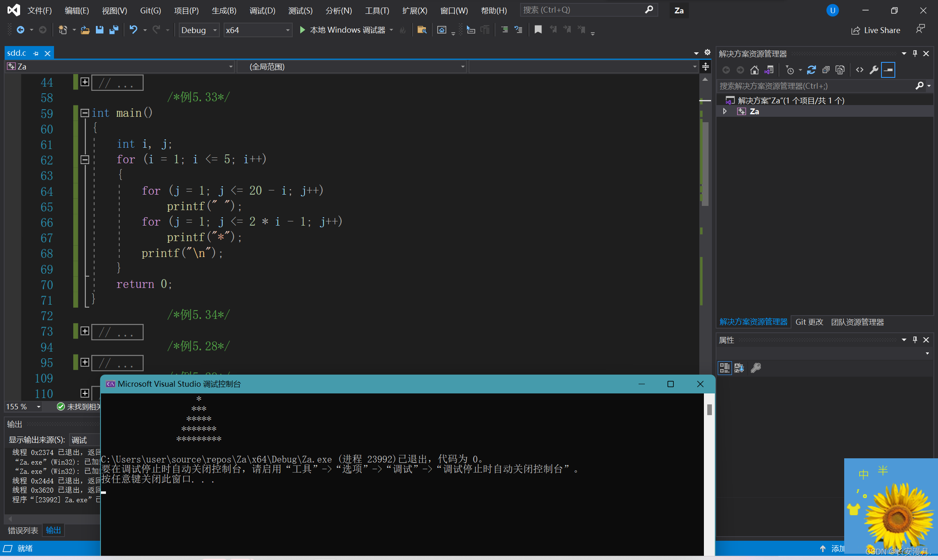The height and width of the screenshot is (560, 938).
Task: Open the x64 platform dropdown
Action: click(287, 30)
